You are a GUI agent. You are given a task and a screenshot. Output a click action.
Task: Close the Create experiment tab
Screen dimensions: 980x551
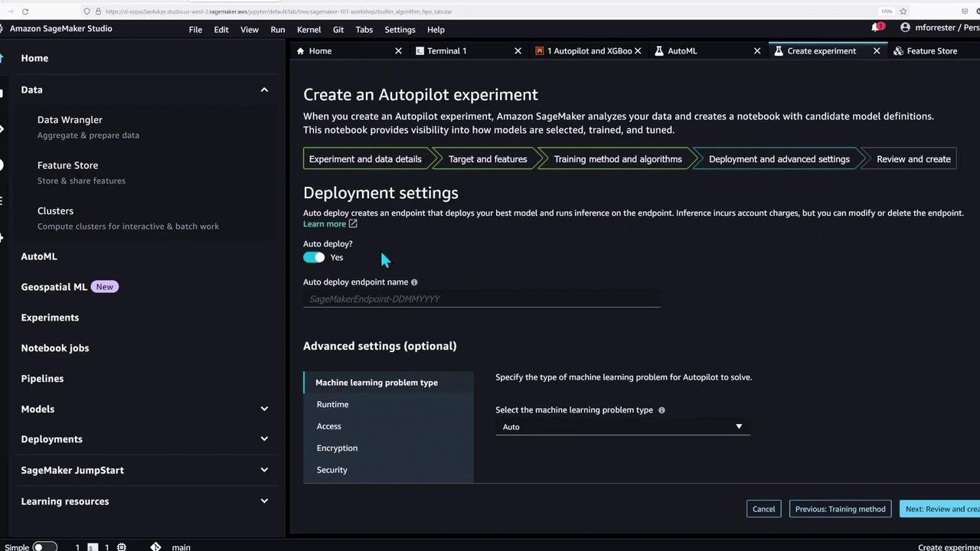[877, 51]
